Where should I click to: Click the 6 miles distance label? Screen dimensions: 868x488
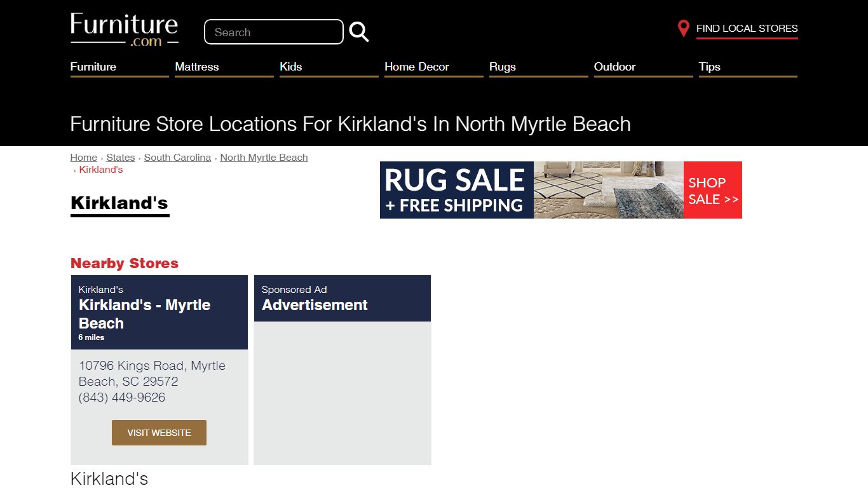(x=92, y=337)
